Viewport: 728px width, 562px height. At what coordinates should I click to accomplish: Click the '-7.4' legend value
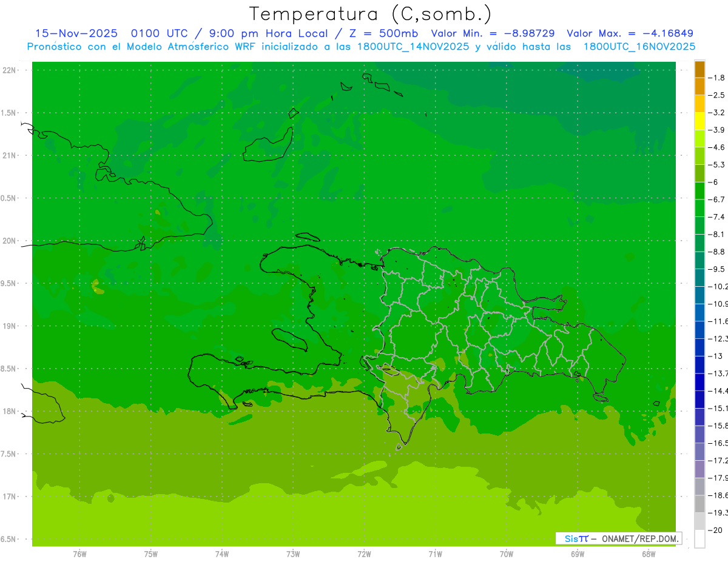(x=717, y=217)
